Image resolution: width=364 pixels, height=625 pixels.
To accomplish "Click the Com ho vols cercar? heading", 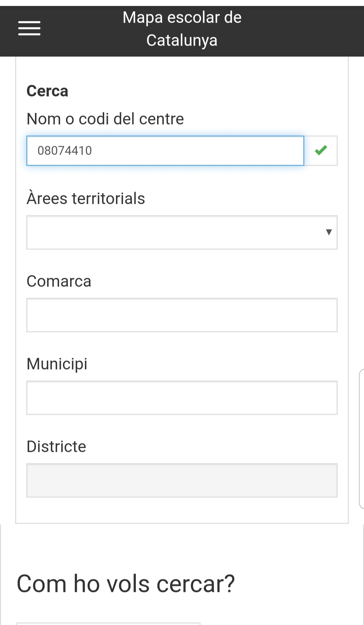I will [126, 584].
